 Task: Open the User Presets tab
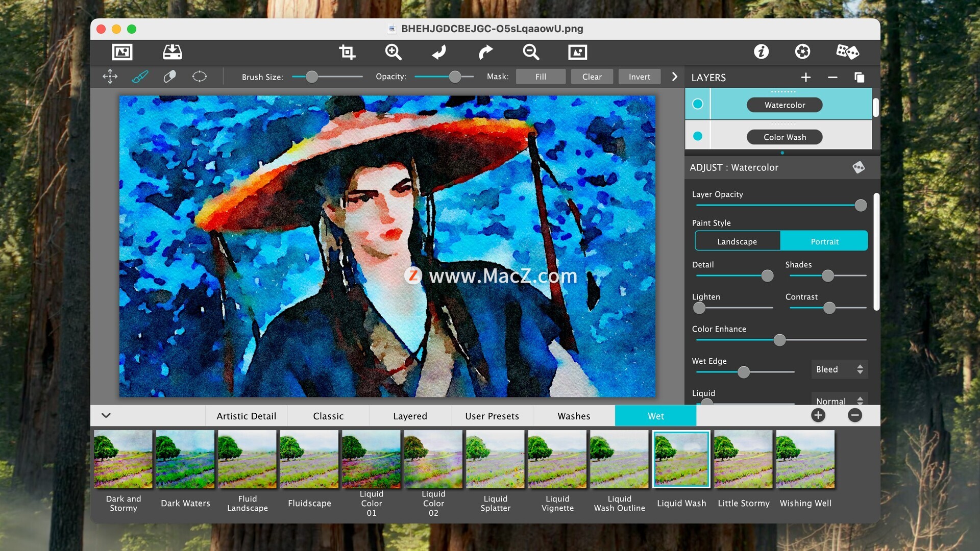(x=492, y=416)
